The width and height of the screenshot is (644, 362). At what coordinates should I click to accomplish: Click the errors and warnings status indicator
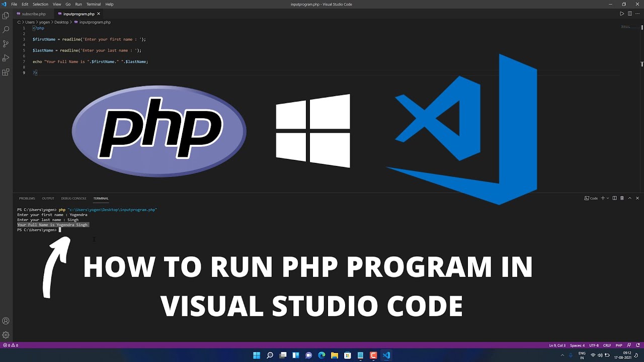click(11, 345)
